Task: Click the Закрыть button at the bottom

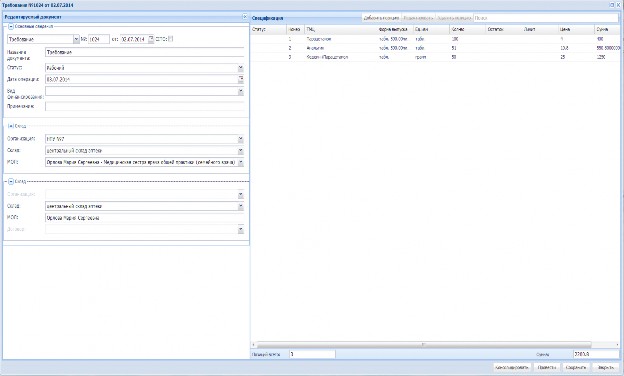Action: 606,368
